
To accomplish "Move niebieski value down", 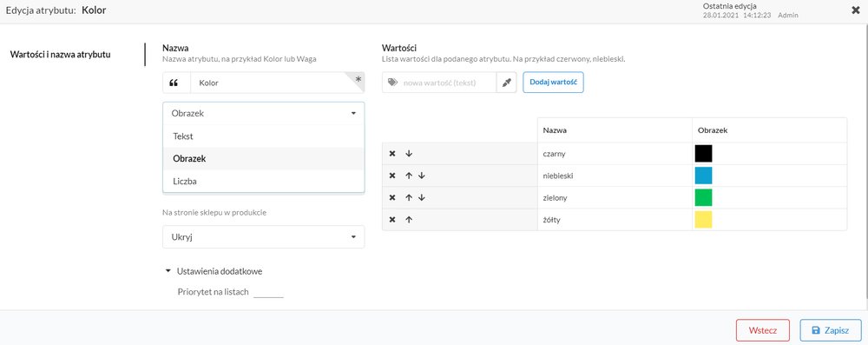I will (x=421, y=176).
